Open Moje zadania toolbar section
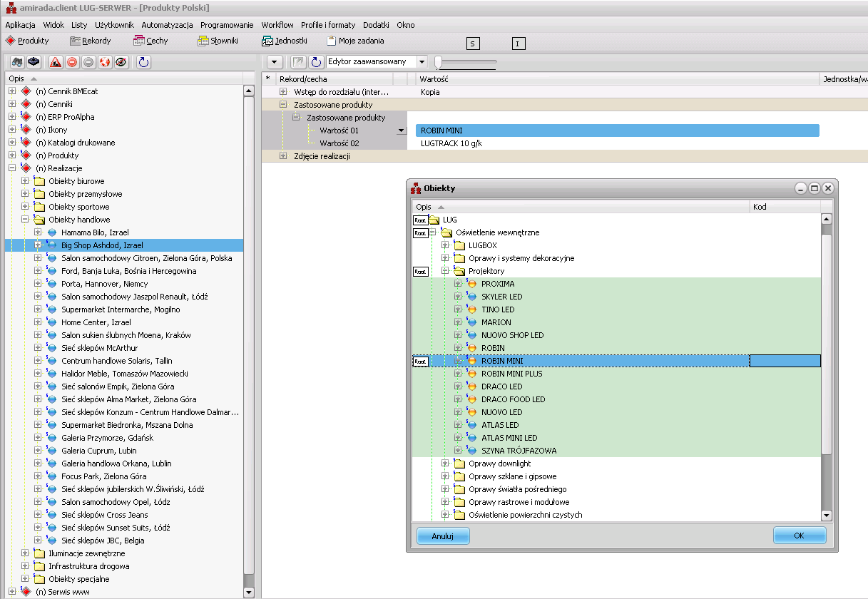Viewport: 868px width, 599px height. pyautogui.click(x=355, y=41)
